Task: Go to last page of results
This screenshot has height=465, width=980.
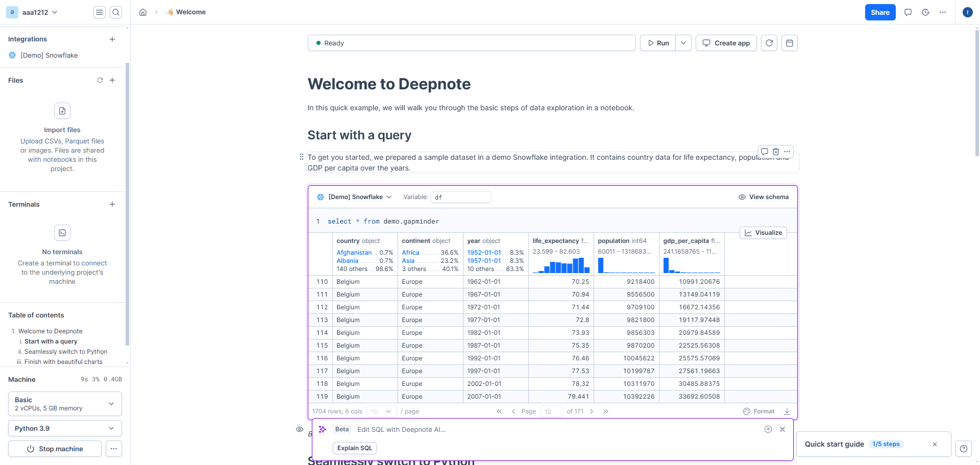Action: coord(606,411)
